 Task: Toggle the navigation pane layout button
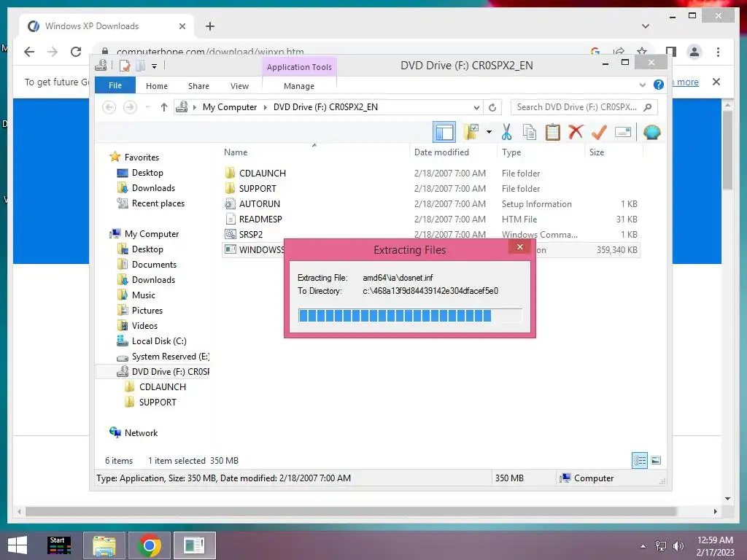point(444,132)
